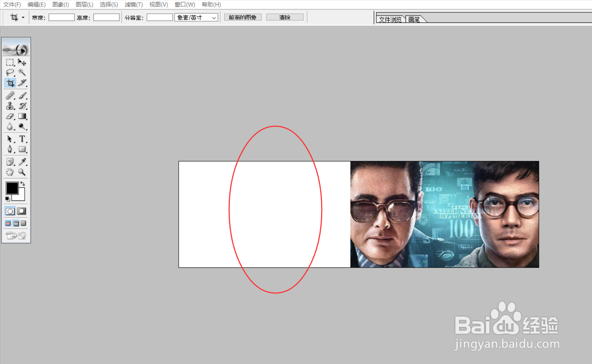Viewport: 592px width, 364px height.
Task: Switch to Standard Screen mode
Action: click(x=8, y=223)
